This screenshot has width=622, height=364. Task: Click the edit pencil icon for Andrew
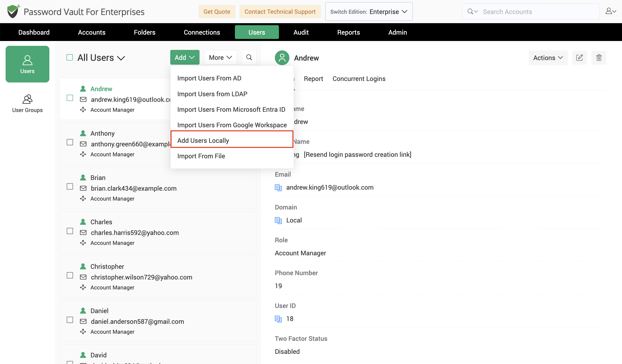[x=579, y=58]
